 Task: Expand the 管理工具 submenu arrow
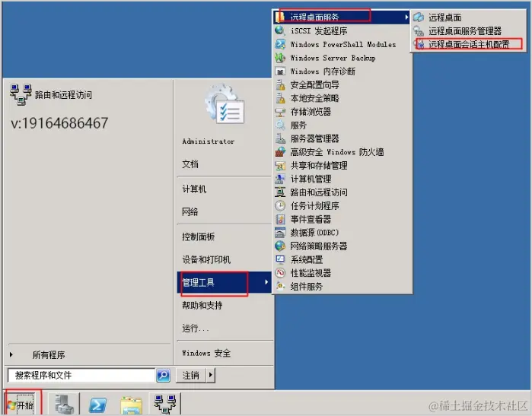tap(266, 281)
